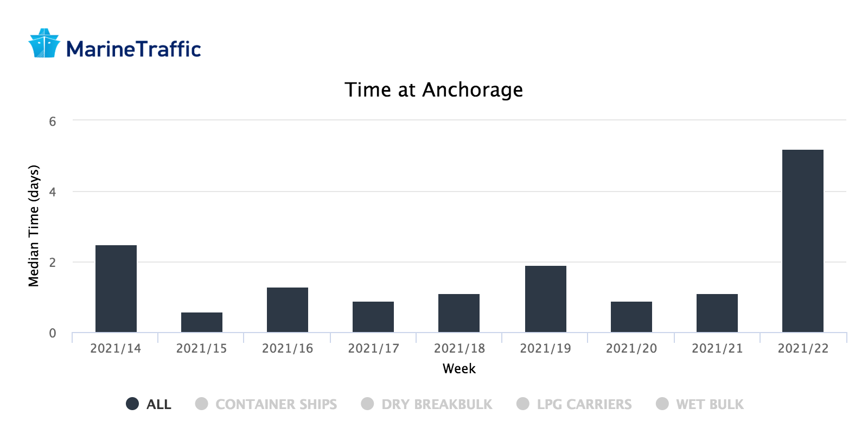Click the Time at Anchorage chart title
This screenshot has width=868, height=434.
[434, 90]
